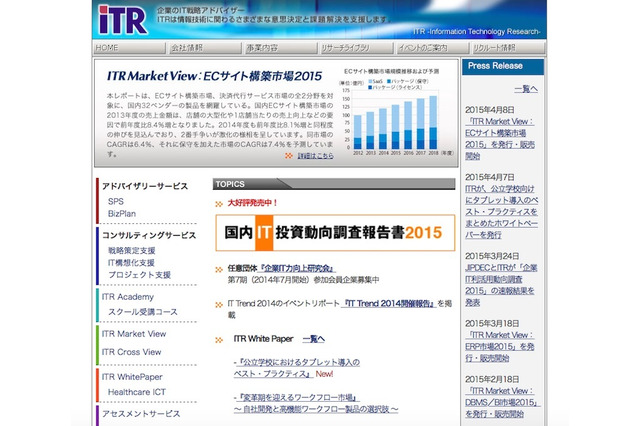Open 公立学校におけるタブレット導入 white paper link

[297, 368]
